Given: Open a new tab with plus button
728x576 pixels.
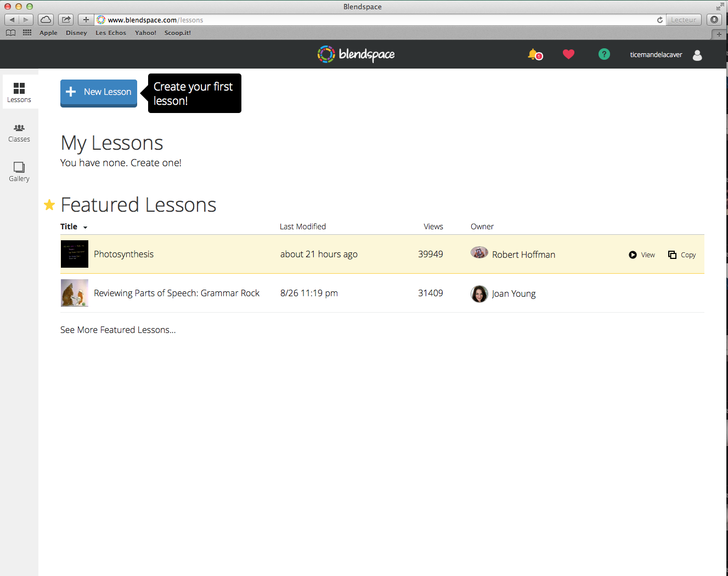Looking at the screenshot, I should (719, 34).
